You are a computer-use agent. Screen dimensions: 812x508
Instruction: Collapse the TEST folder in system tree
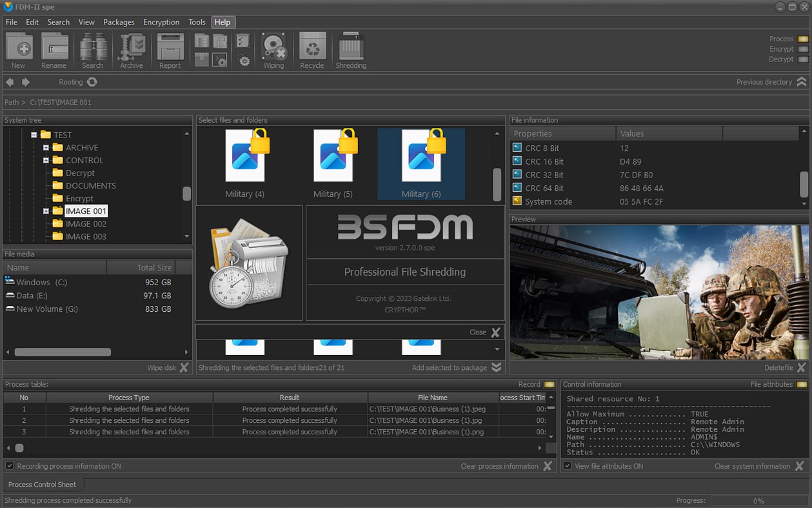tap(34, 134)
